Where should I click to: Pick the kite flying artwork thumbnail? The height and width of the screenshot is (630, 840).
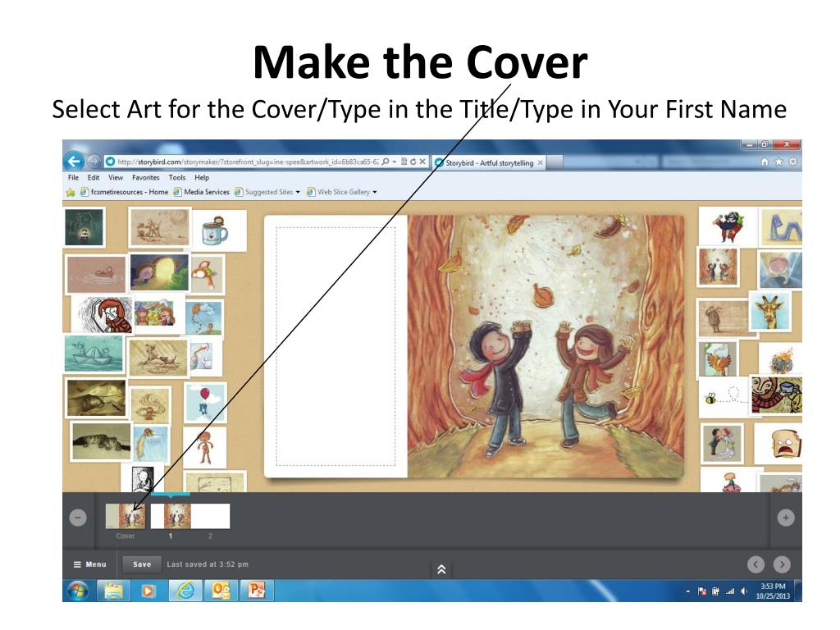tap(204, 317)
